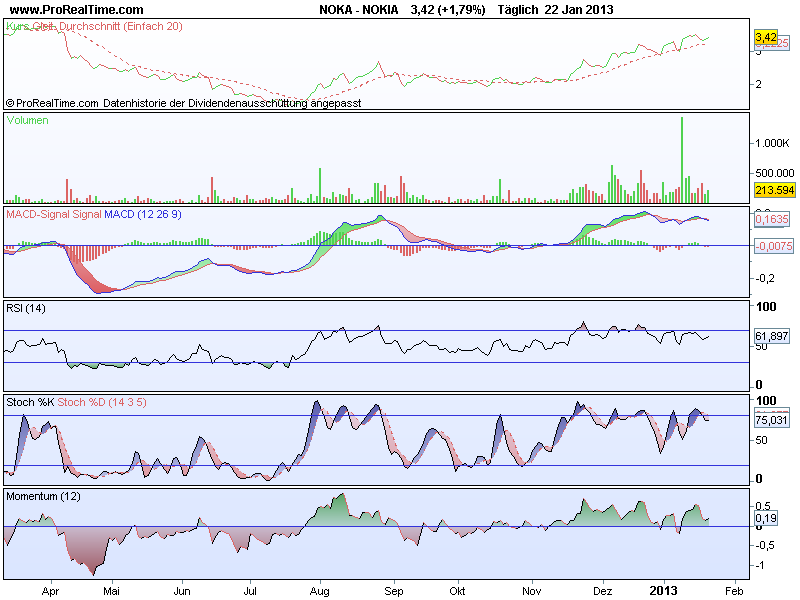The width and height of the screenshot is (800, 600).
Task: Click the 75,031 stochastic value label
Action: 772,420
